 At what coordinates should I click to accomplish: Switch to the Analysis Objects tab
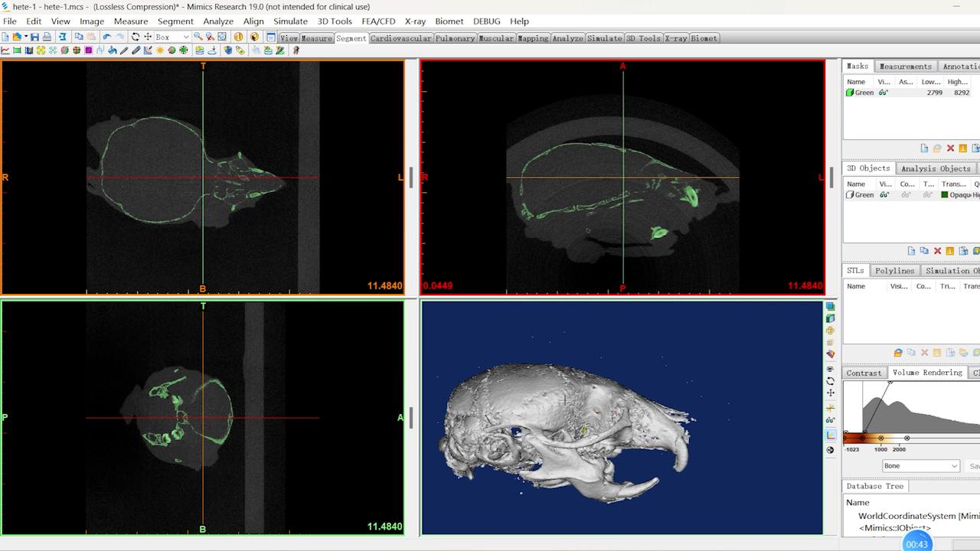pos(936,168)
